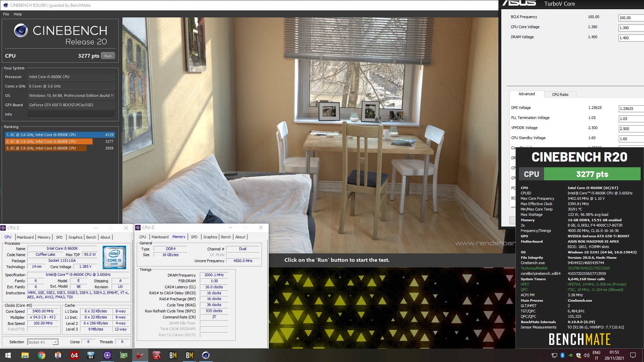Open the Bluetooth tray icon
The image size is (644, 362).
(562, 355)
